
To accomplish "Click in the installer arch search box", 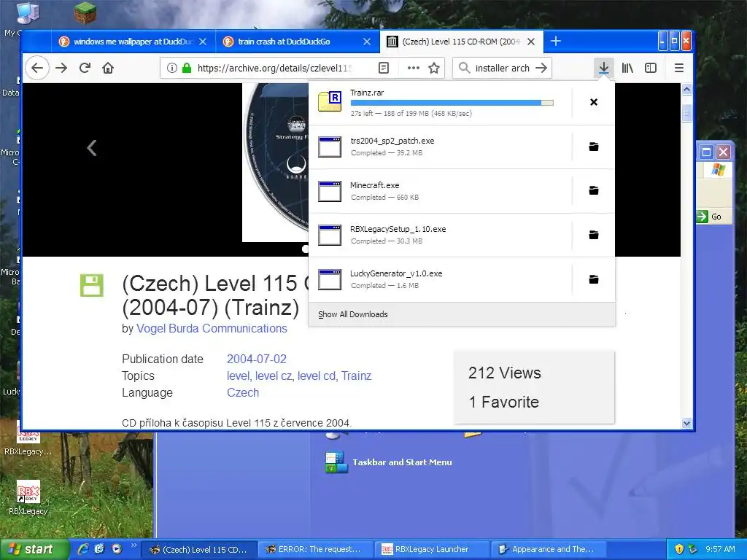I will [x=502, y=68].
